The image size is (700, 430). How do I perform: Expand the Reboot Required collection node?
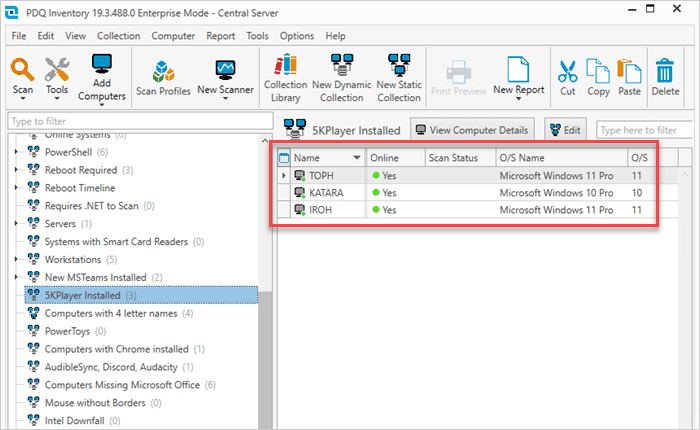[x=16, y=170]
